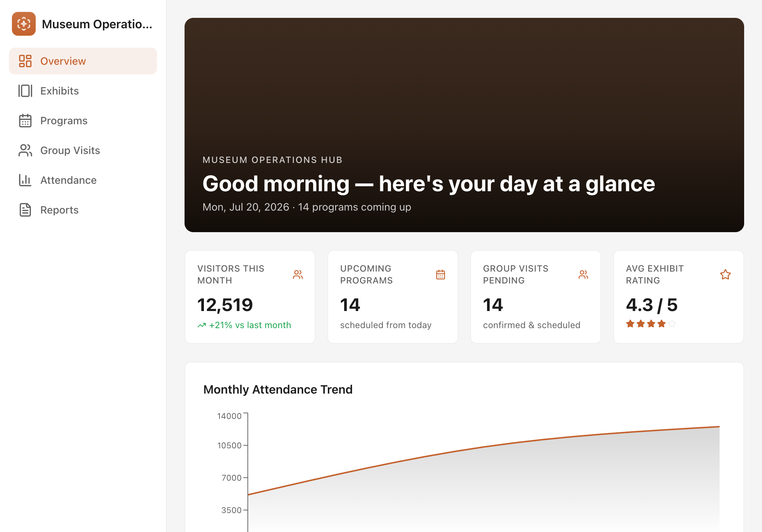Select the 12,519 visitors value
This screenshot has height=532, width=762.
(225, 305)
